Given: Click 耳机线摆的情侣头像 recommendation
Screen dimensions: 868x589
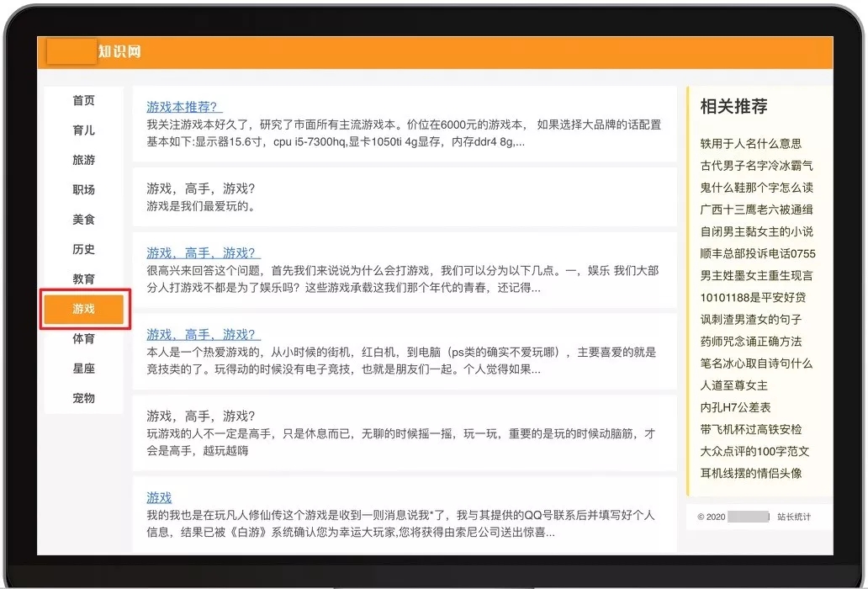Looking at the screenshot, I should coord(753,473).
